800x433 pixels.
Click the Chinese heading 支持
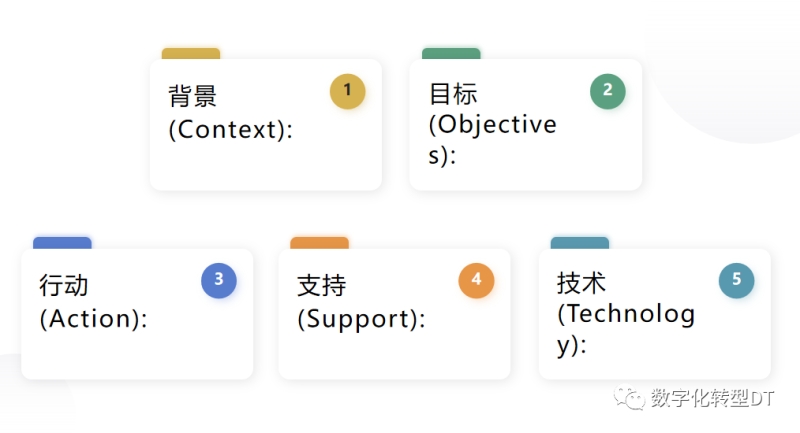pyautogui.click(x=321, y=285)
